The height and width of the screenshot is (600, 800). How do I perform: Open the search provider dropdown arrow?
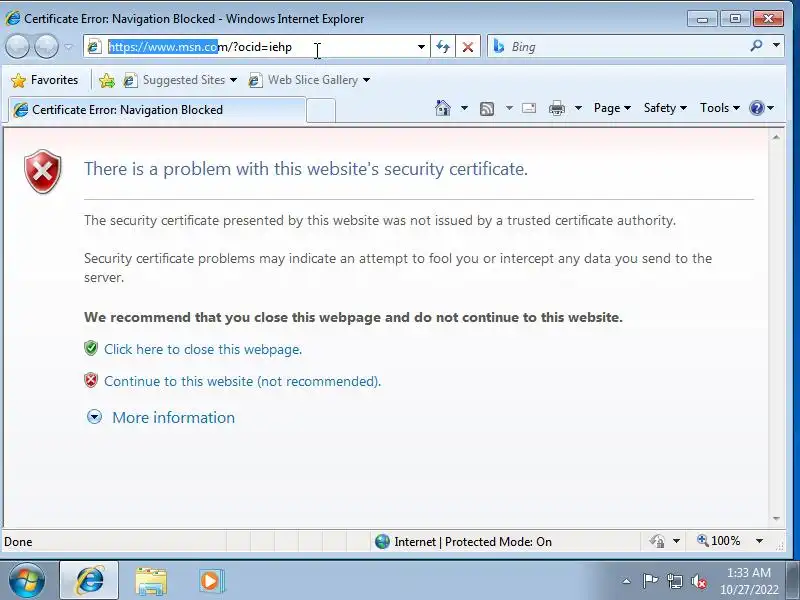point(776,45)
